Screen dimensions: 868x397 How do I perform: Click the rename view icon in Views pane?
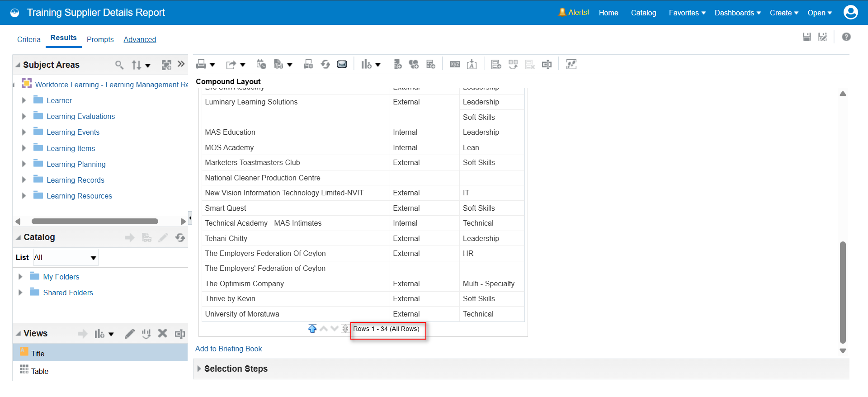tap(180, 334)
